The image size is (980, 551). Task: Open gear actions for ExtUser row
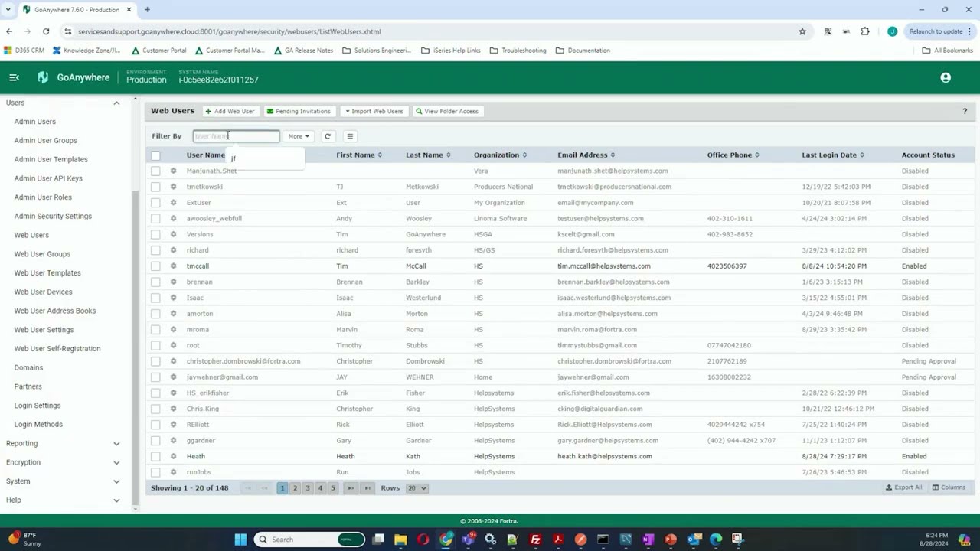click(x=173, y=203)
